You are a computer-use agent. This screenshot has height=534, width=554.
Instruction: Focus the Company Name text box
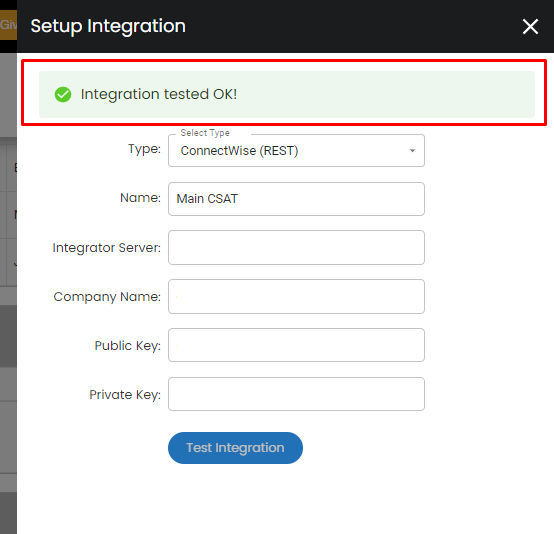click(x=296, y=297)
